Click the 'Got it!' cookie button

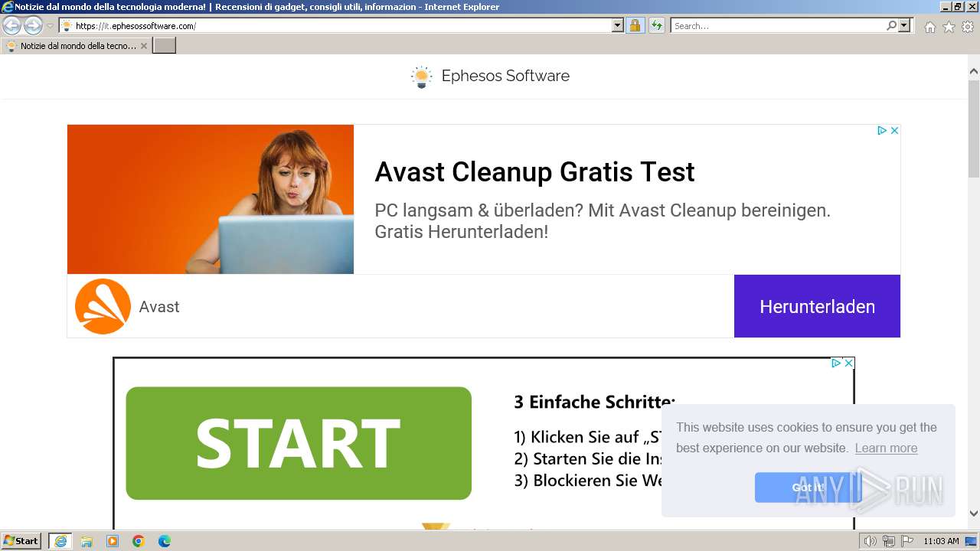(x=808, y=487)
